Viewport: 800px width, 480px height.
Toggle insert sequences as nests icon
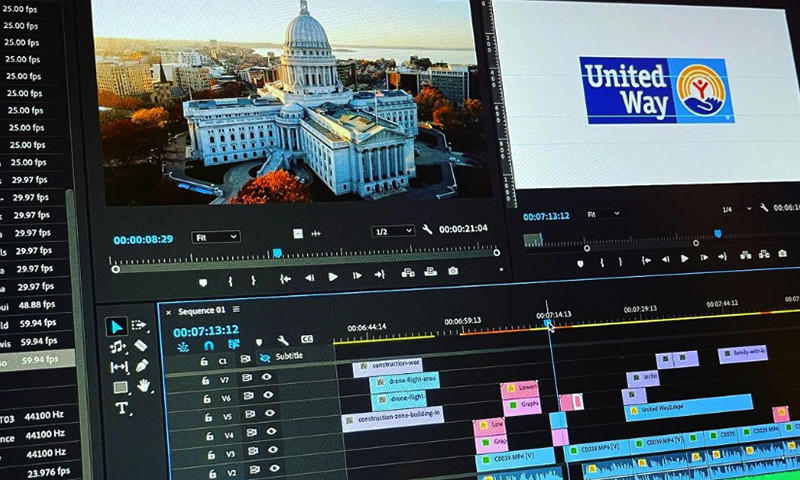(x=183, y=347)
